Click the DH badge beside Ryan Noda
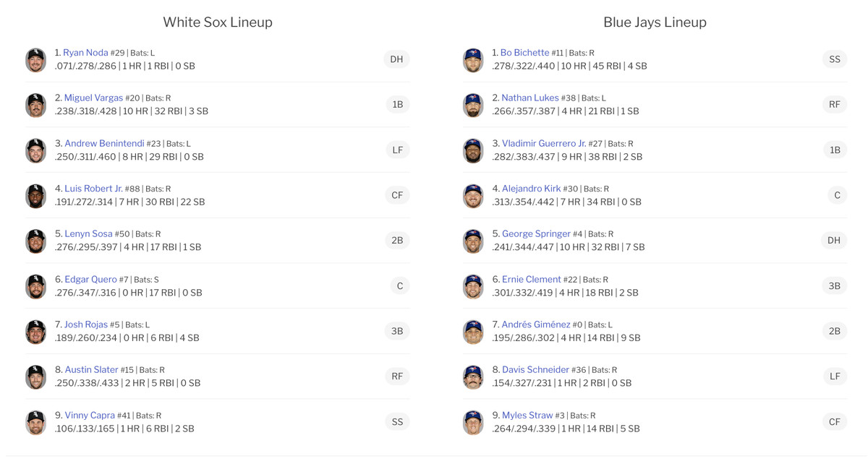 396,59
